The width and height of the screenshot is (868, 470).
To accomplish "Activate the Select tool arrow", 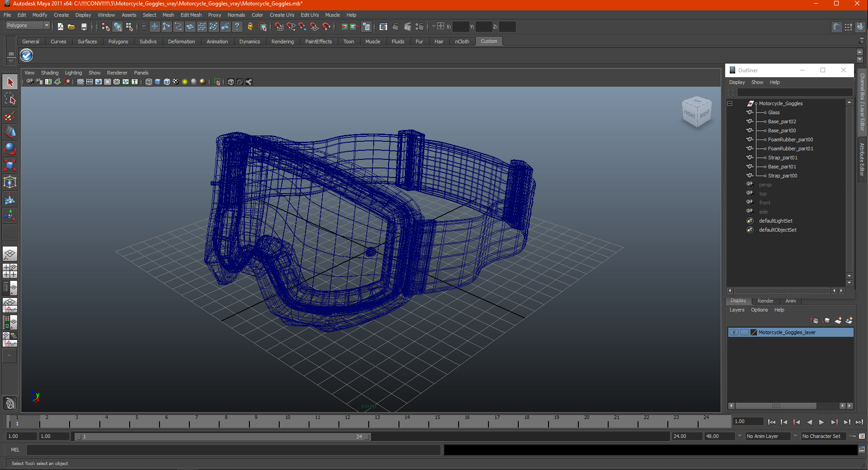I will tap(10, 82).
